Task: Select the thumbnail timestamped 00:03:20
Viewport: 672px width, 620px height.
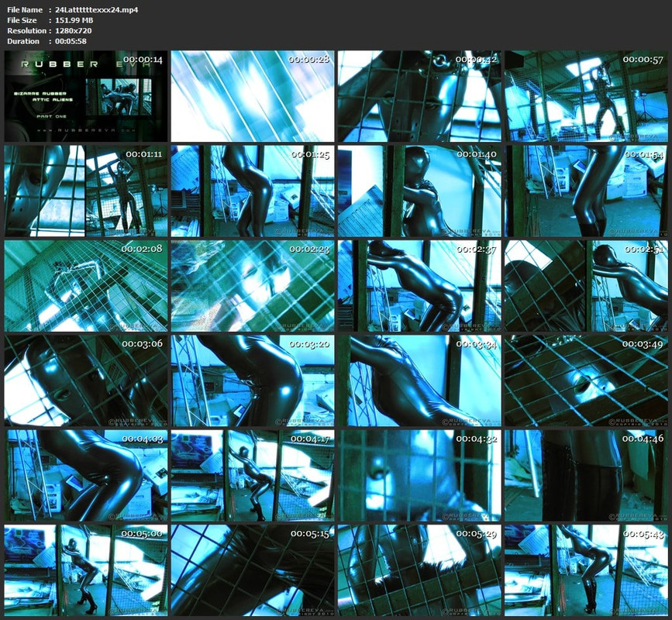Action: tap(253, 381)
